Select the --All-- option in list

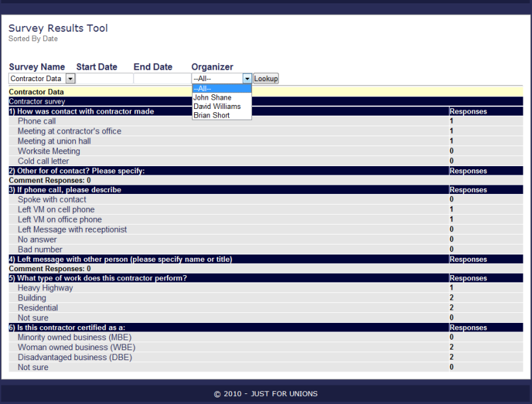[202, 88]
